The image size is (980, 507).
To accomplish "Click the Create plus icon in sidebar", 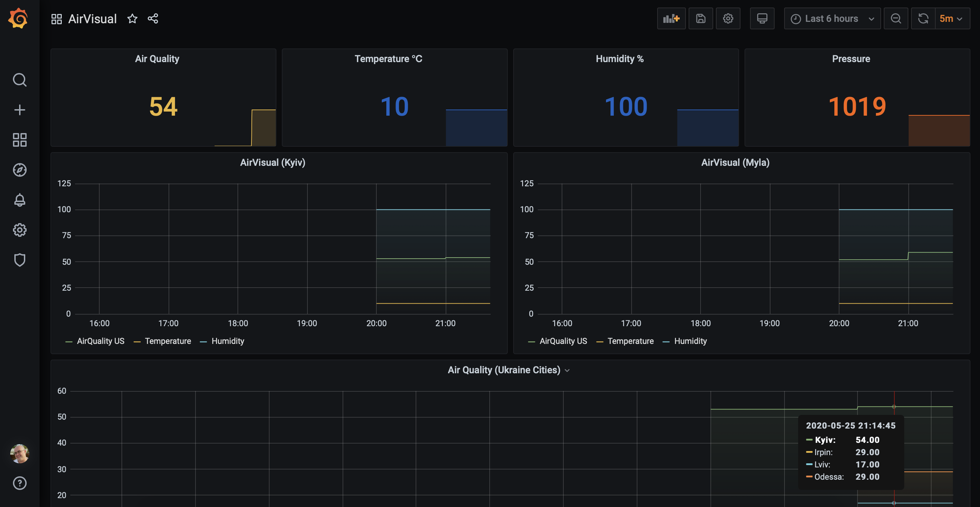I will (x=19, y=110).
